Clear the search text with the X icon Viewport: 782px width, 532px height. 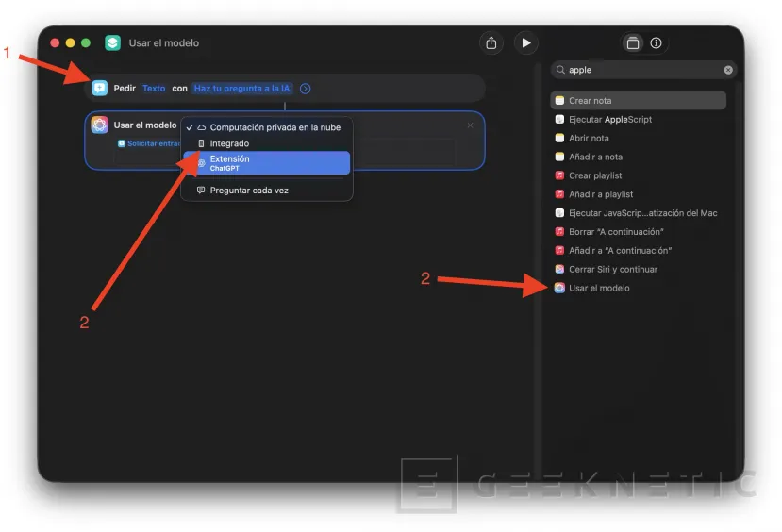pyautogui.click(x=728, y=70)
